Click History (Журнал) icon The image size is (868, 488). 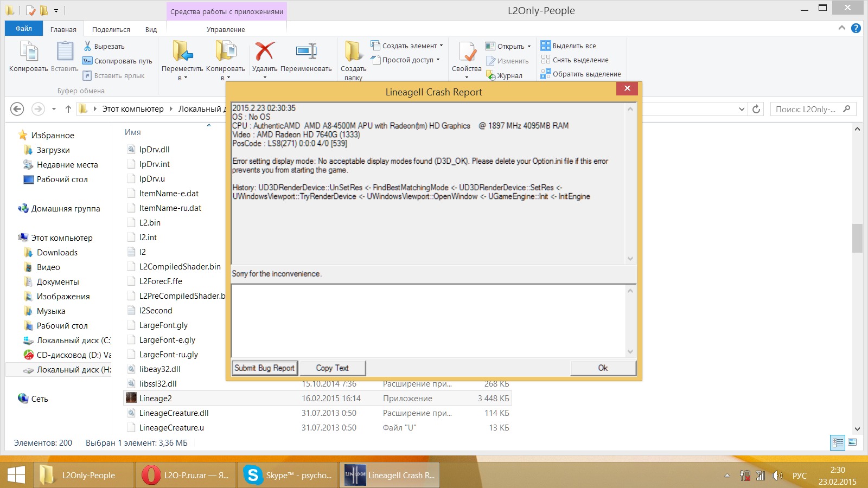(x=491, y=75)
